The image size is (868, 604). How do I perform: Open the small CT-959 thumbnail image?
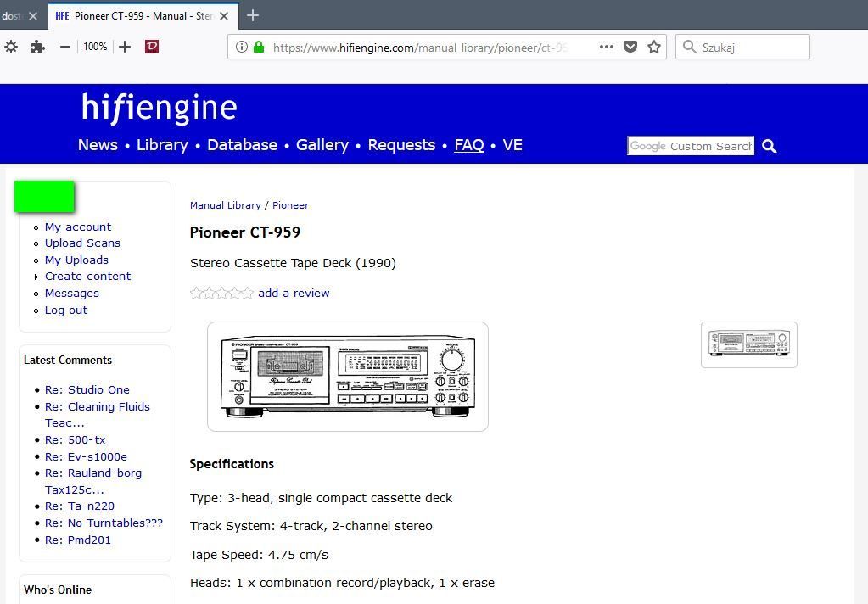(x=749, y=344)
